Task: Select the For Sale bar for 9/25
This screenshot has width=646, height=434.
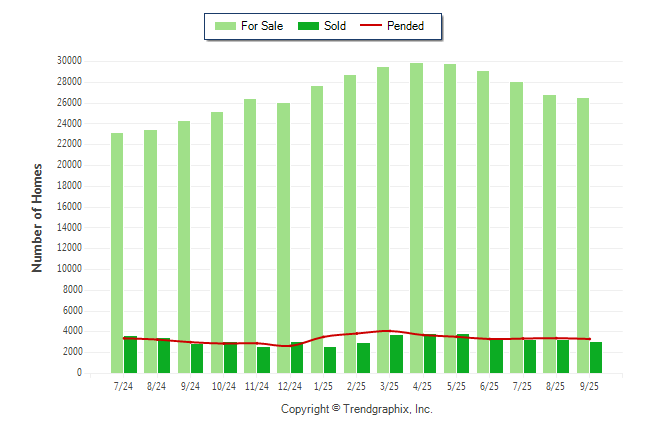Action: (582, 220)
